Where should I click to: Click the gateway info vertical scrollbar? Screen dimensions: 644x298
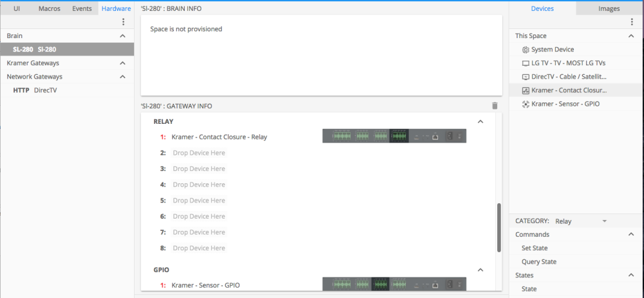(499, 227)
